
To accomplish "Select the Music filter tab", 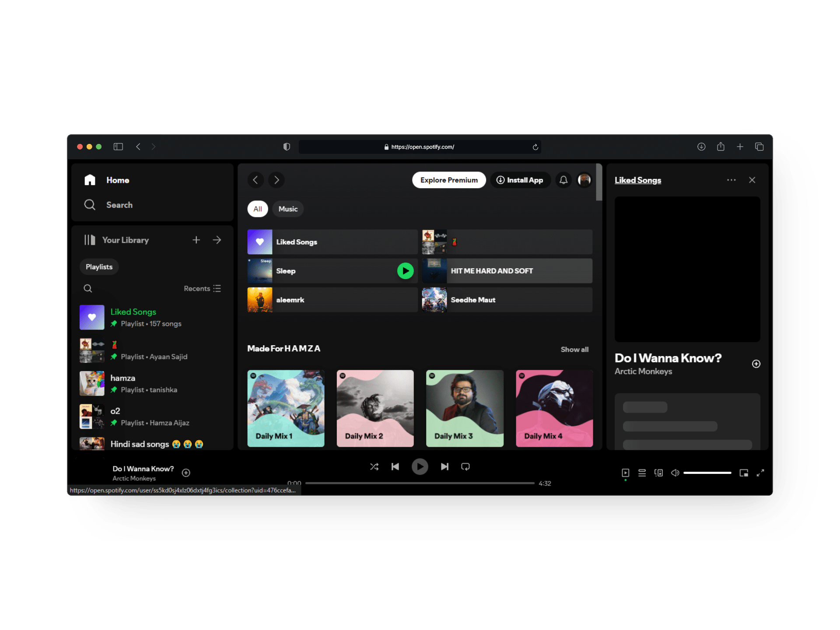I will 288,209.
